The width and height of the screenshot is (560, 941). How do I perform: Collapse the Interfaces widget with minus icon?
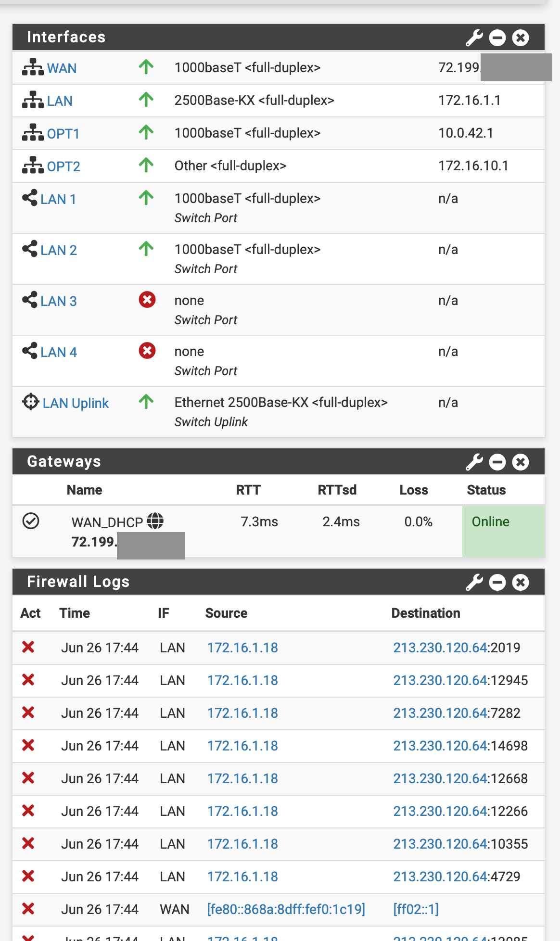(x=497, y=38)
